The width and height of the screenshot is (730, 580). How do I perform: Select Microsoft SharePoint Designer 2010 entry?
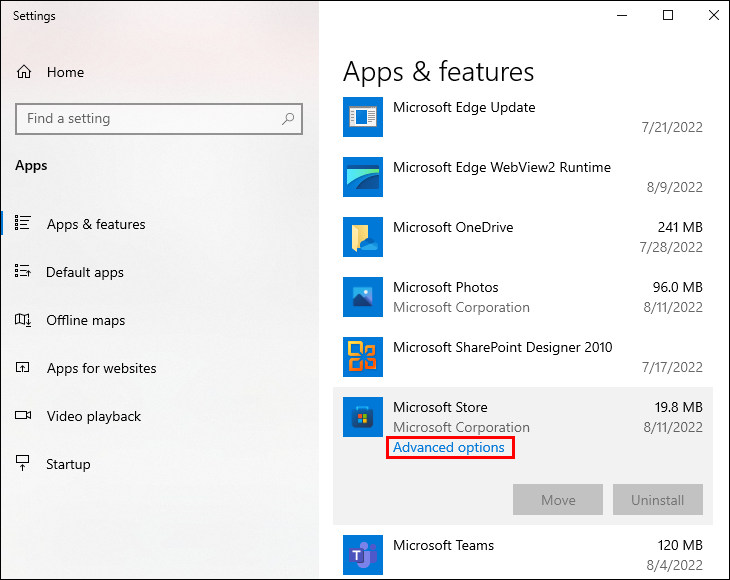(523, 357)
